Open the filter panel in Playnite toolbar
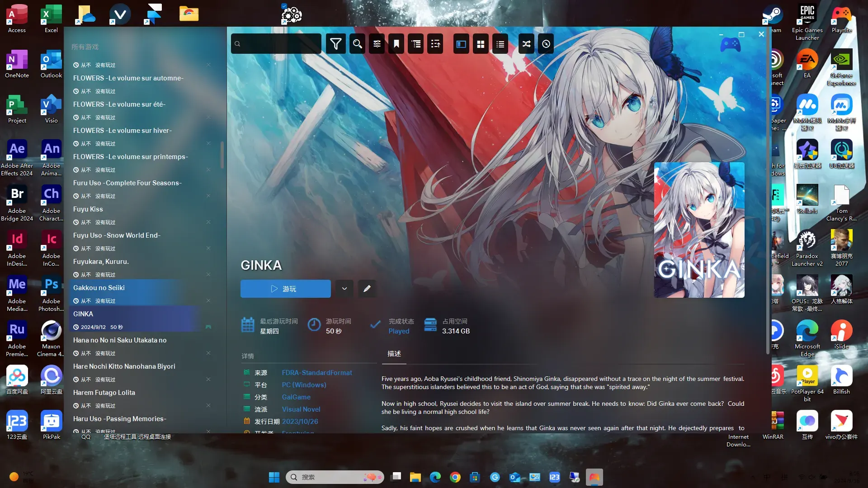Image resolution: width=868 pixels, height=488 pixels. [x=335, y=44]
